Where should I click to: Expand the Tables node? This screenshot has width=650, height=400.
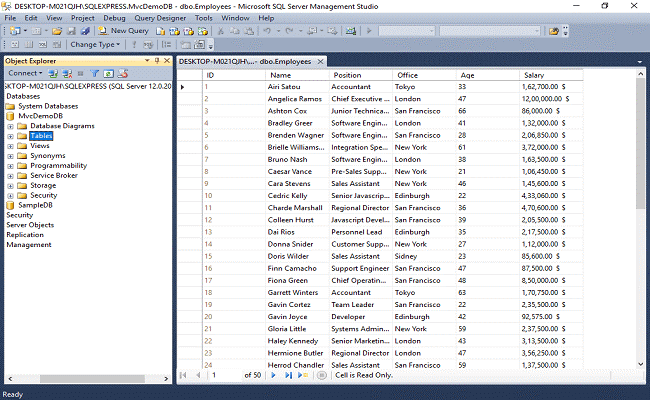tap(10, 136)
